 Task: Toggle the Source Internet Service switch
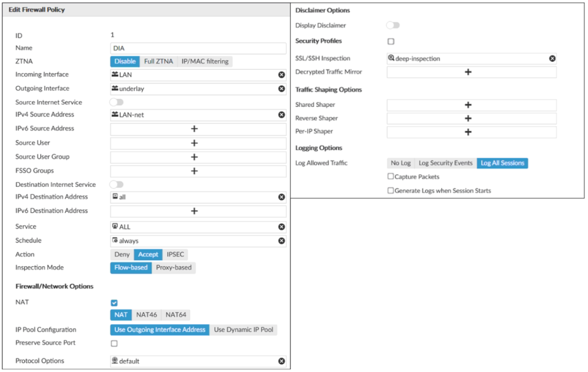click(x=117, y=102)
